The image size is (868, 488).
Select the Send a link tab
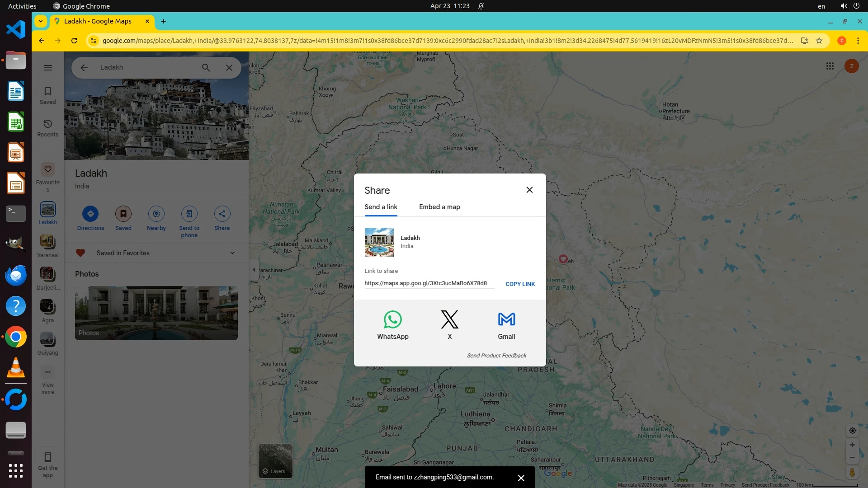[x=381, y=207]
